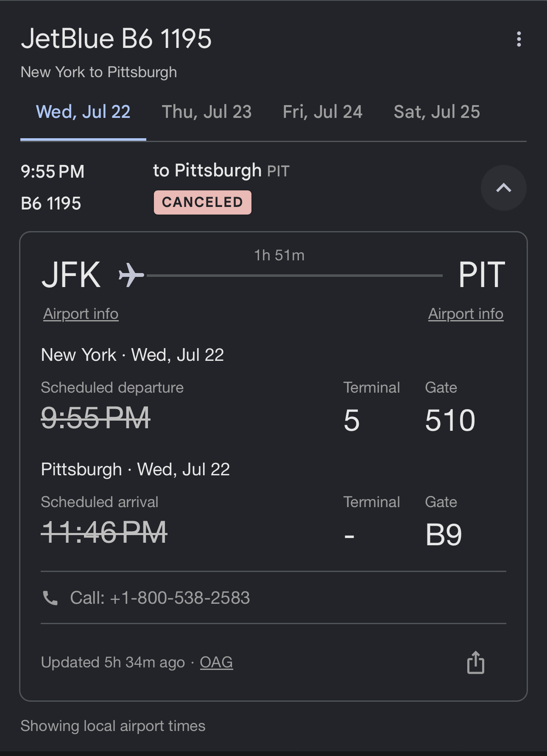Click the gate 510 number
547x756 pixels.
(x=450, y=421)
